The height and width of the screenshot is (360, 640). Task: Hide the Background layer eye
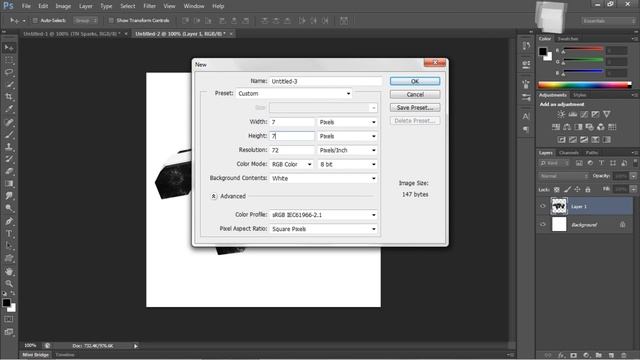(543, 224)
